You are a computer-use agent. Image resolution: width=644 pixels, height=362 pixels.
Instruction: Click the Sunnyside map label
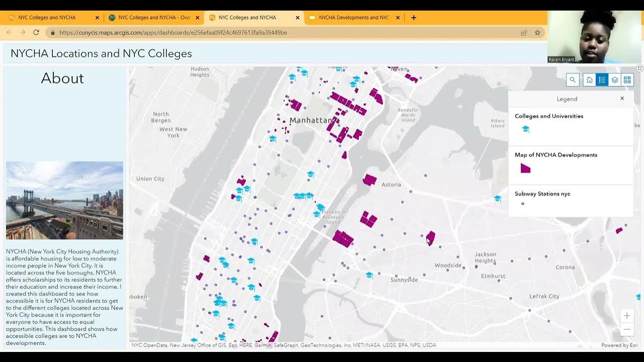[x=404, y=280]
